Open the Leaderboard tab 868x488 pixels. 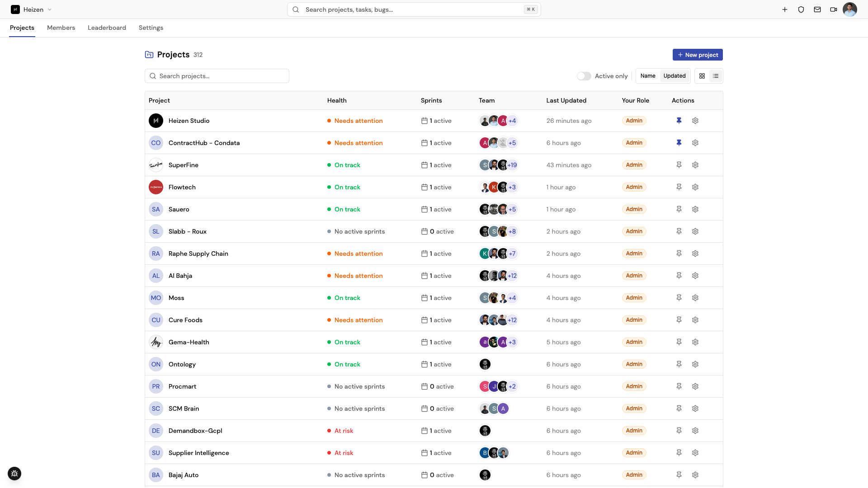107,28
